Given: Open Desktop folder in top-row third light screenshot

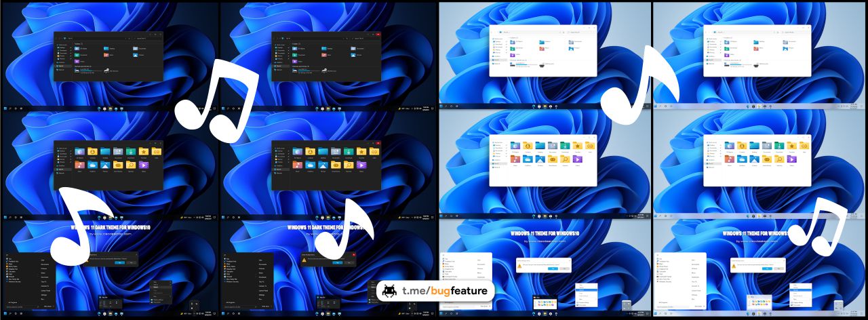Looking at the screenshot, I should coord(542,42).
